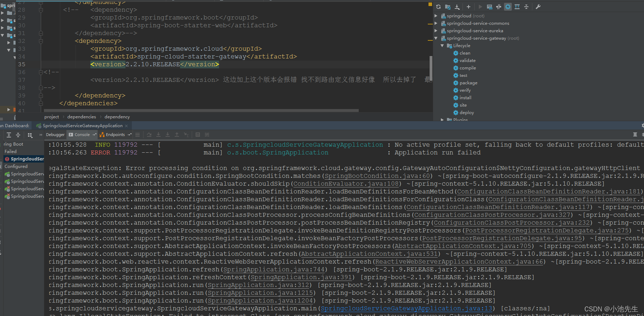Click the Trace Current Stream Chain icon
Screen dimensions: 644x316
point(207,135)
